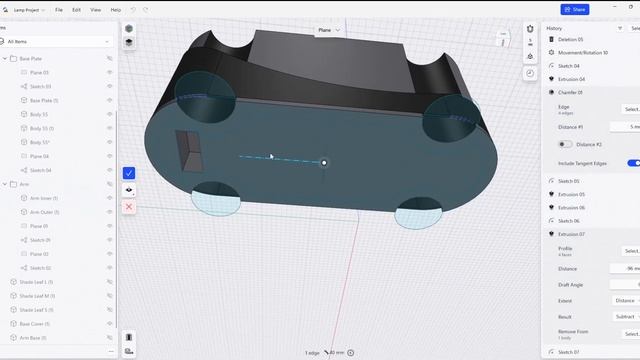This screenshot has width=640, height=360.
Task: Collapse the Base Plate folder
Action: pyautogui.click(x=5, y=59)
